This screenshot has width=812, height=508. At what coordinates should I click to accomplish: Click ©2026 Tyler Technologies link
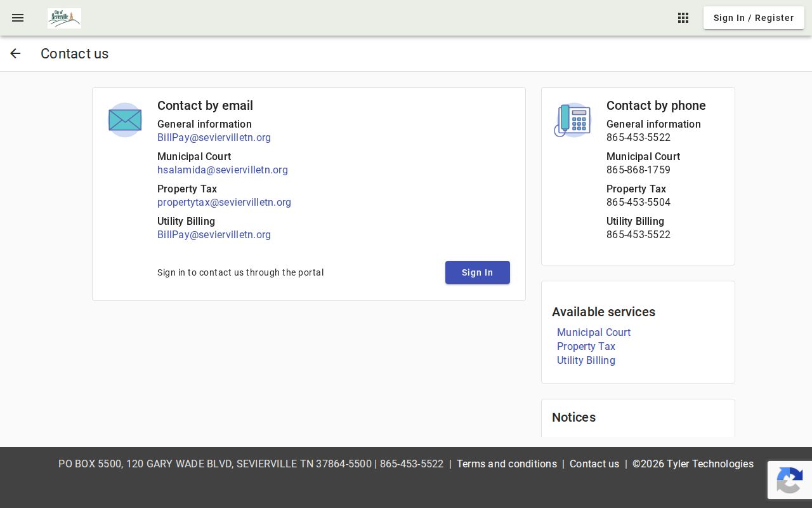point(693,464)
